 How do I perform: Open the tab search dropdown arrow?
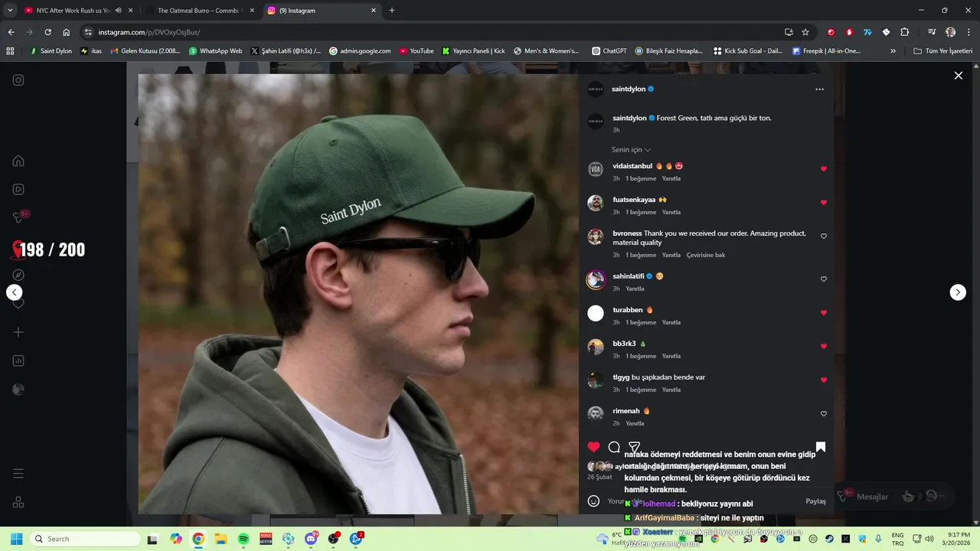click(x=10, y=11)
